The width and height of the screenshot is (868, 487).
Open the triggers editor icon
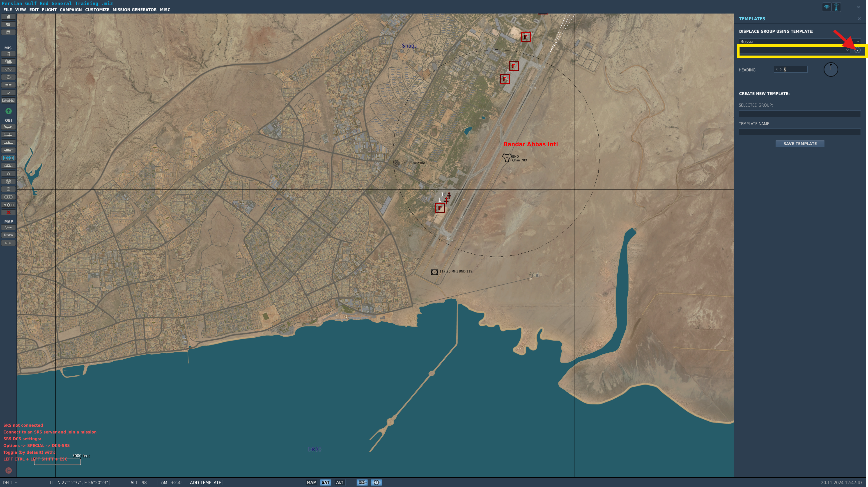(8, 69)
